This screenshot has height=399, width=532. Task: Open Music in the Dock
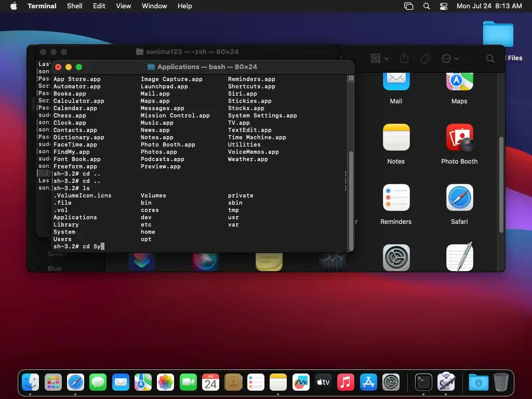coord(345,382)
